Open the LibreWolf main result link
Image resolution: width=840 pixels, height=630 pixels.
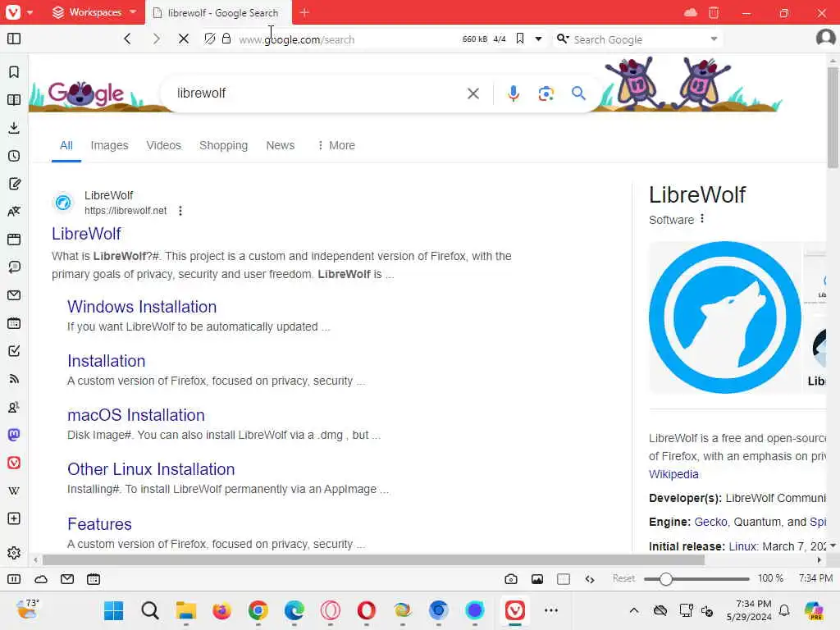click(x=86, y=234)
